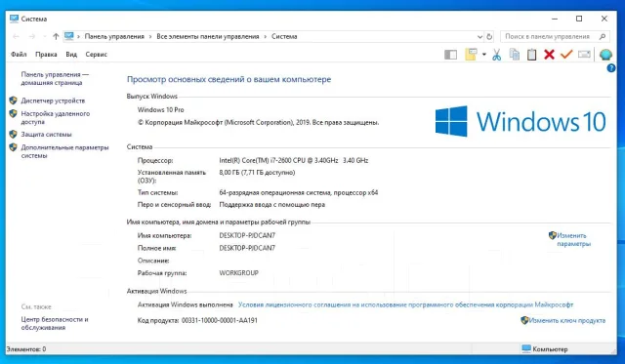
Task: Click DESKTOP-PJDCAN7 next to Имя компьютера
Action: point(247,235)
